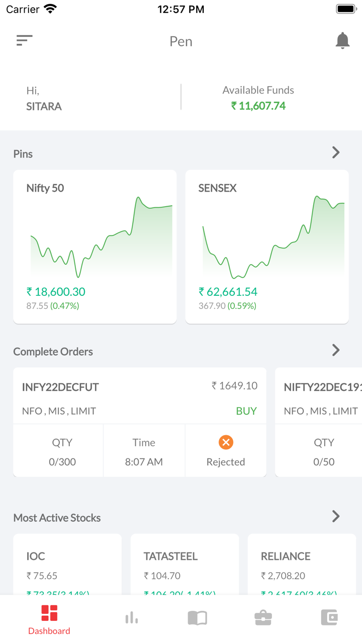Select the Dashboard tab
The width and height of the screenshot is (362, 644).
[49, 620]
